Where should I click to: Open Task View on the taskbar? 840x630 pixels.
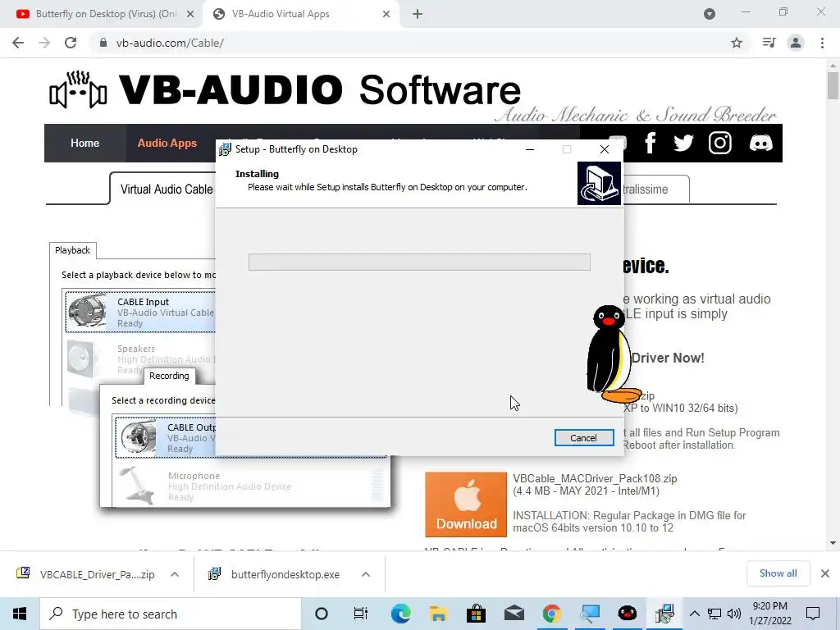[361, 614]
